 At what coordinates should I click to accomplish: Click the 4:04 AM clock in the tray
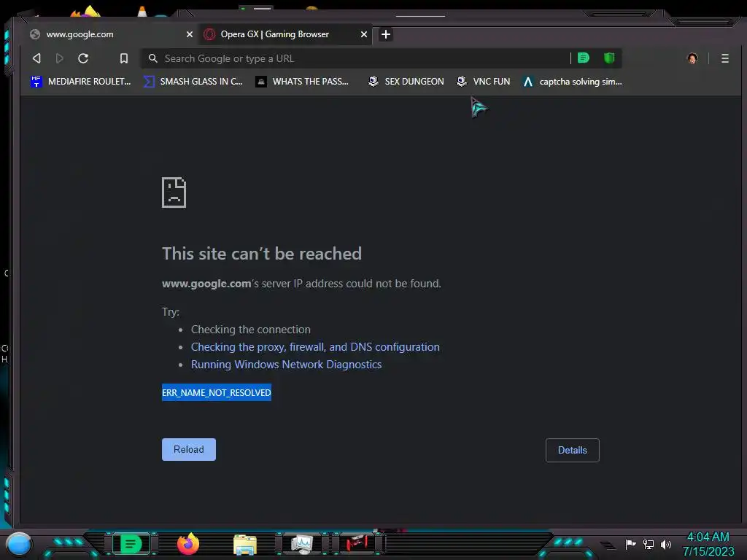(x=708, y=537)
